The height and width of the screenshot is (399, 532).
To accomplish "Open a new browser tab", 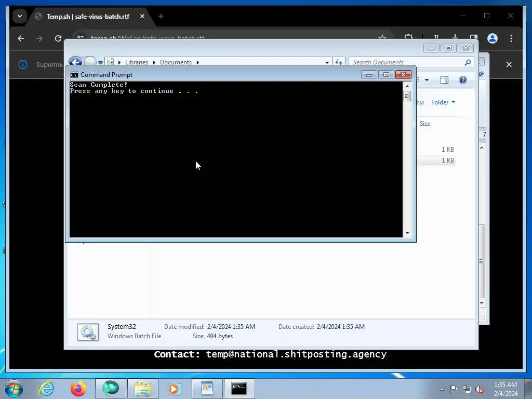I will coord(161,16).
